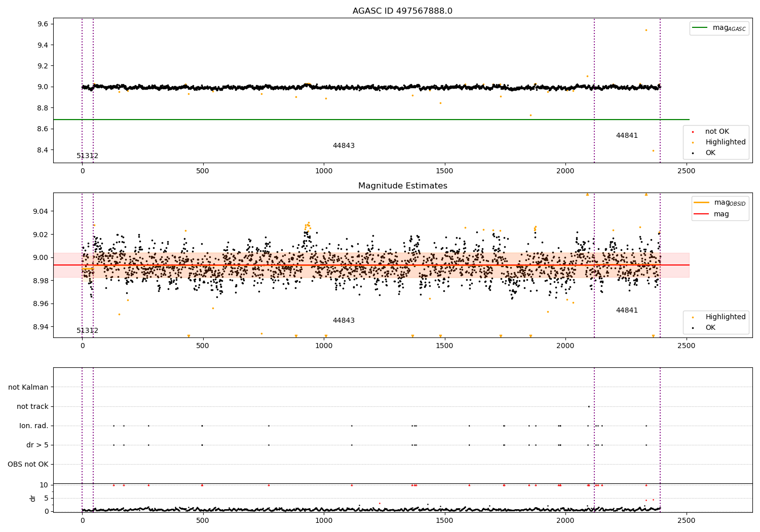This screenshot has width=760, height=532.
Task: Click the red 'mag' legend entry in middle plot
Action: [711, 214]
